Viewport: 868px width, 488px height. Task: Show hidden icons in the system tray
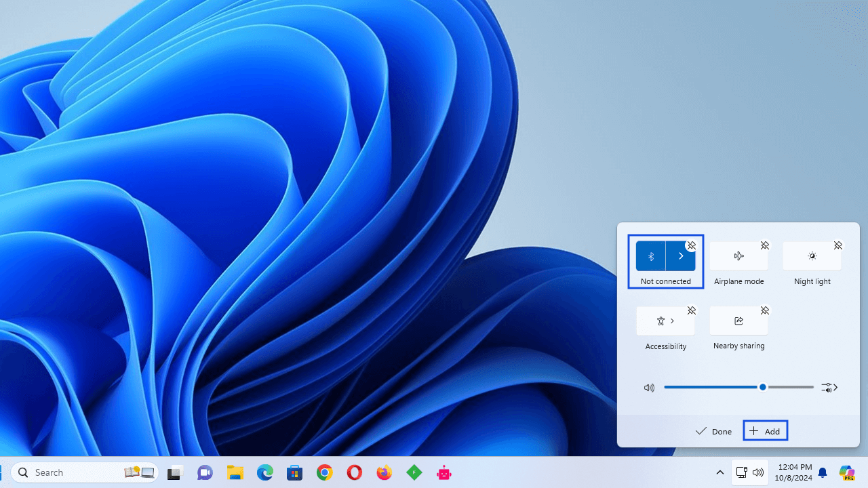click(720, 472)
